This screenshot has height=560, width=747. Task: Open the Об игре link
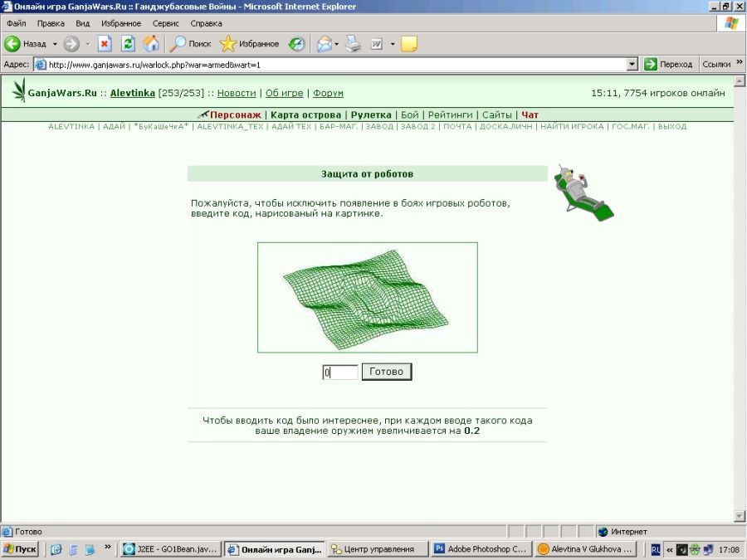click(284, 93)
